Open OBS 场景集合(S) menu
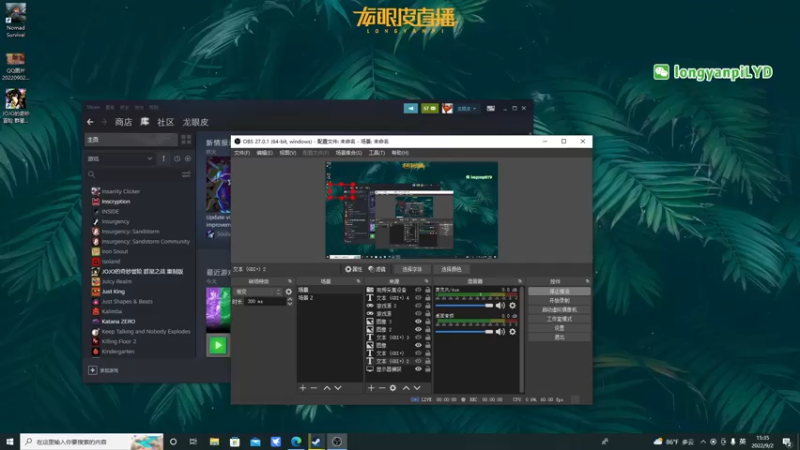Viewport: 800px width, 450px height. (x=348, y=153)
